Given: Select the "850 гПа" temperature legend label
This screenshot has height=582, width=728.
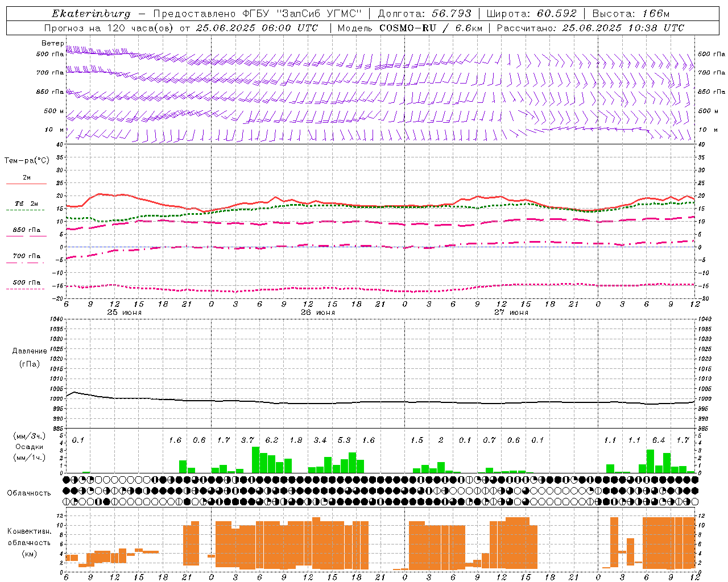Looking at the screenshot, I should 27,230.
